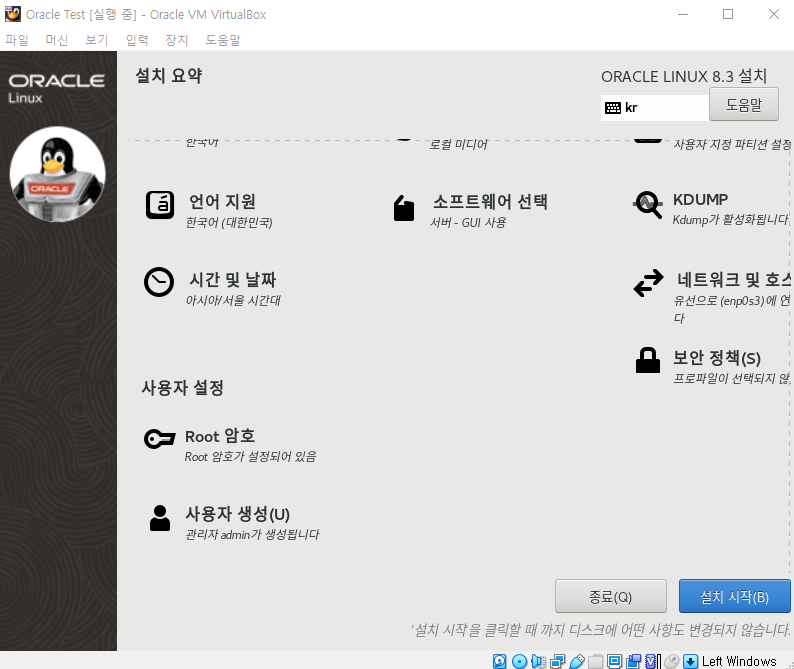Image resolution: width=794 pixels, height=669 pixels.
Task: Click the '한국어 (대한민국)' subtitle text
Action: pyautogui.click(x=229, y=222)
